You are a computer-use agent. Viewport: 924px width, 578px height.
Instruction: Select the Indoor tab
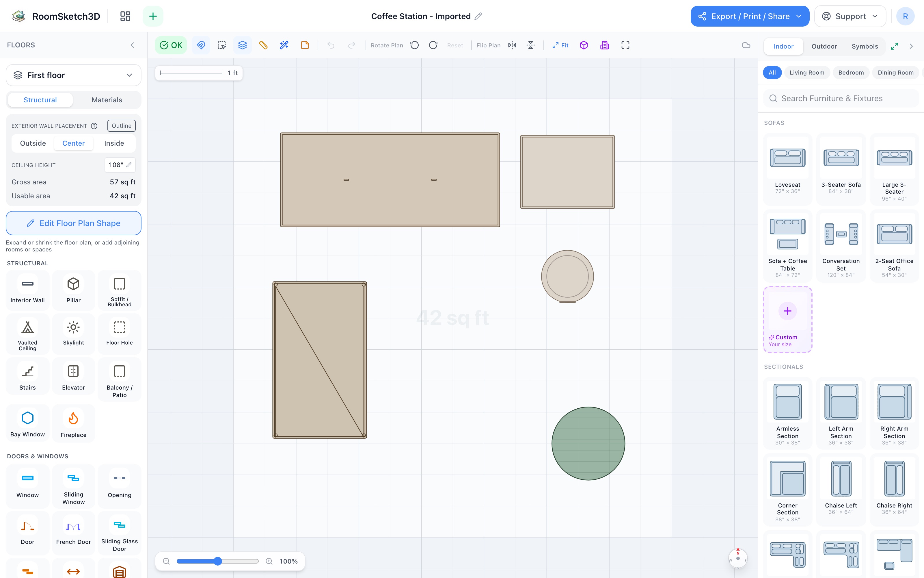tap(783, 46)
